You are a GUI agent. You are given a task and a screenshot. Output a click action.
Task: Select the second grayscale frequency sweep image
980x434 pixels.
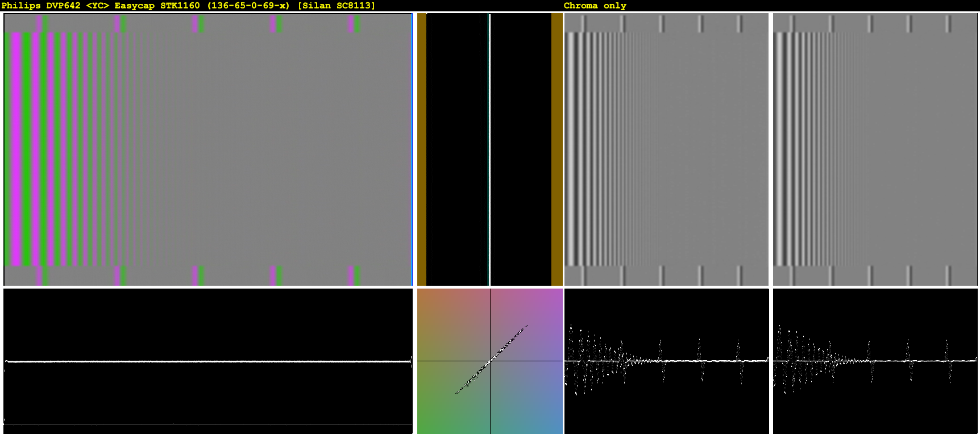point(875,149)
